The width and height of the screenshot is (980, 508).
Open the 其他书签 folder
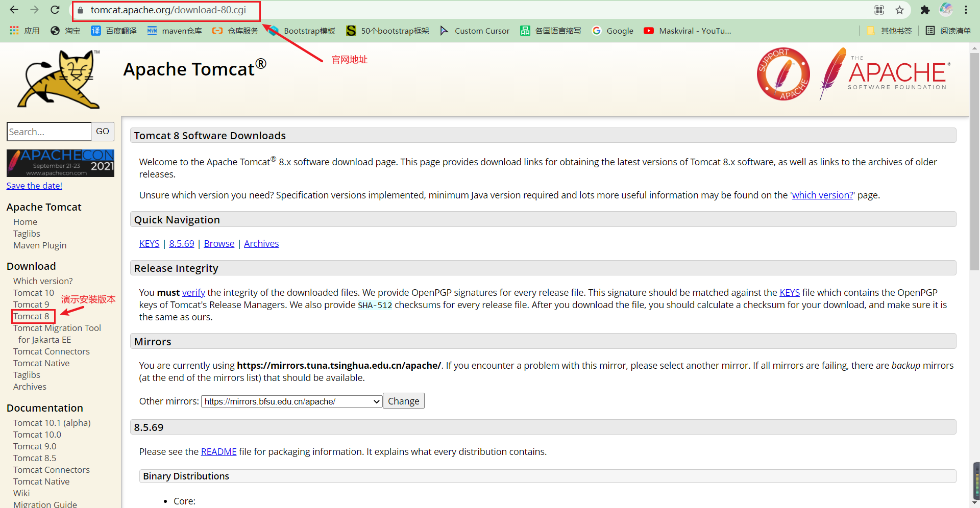click(889, 31)
